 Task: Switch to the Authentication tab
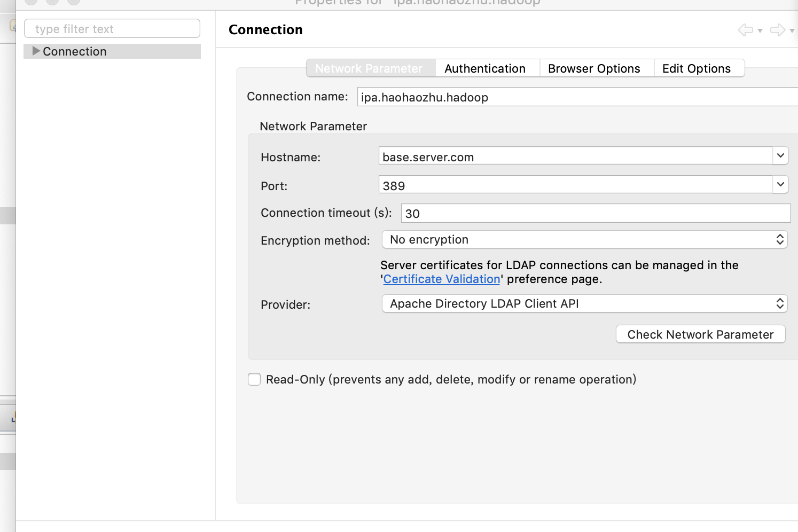pos(485,68)
